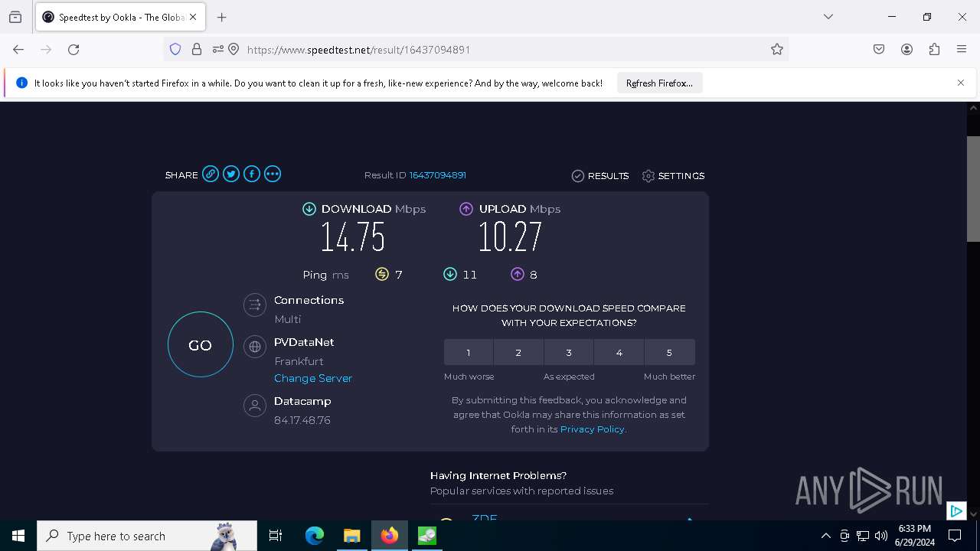This screenshot has height=551, width=980.
Task: Rate download speed as 5
Action: (x=669, y=353)
